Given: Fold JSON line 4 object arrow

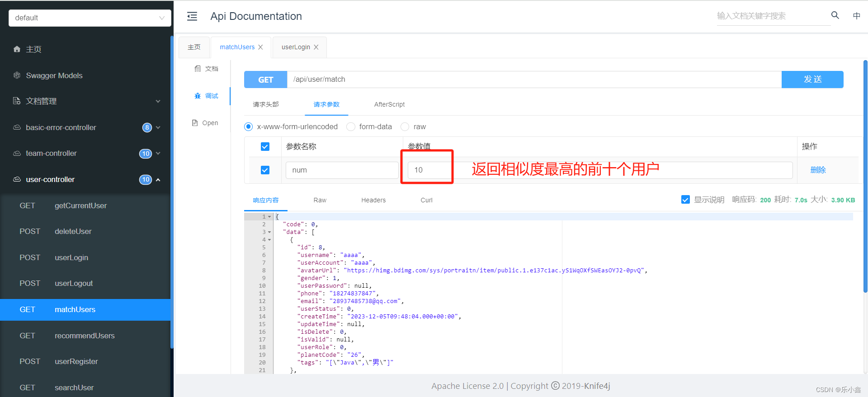Looking at the screenshot, I should click(269, 240).
